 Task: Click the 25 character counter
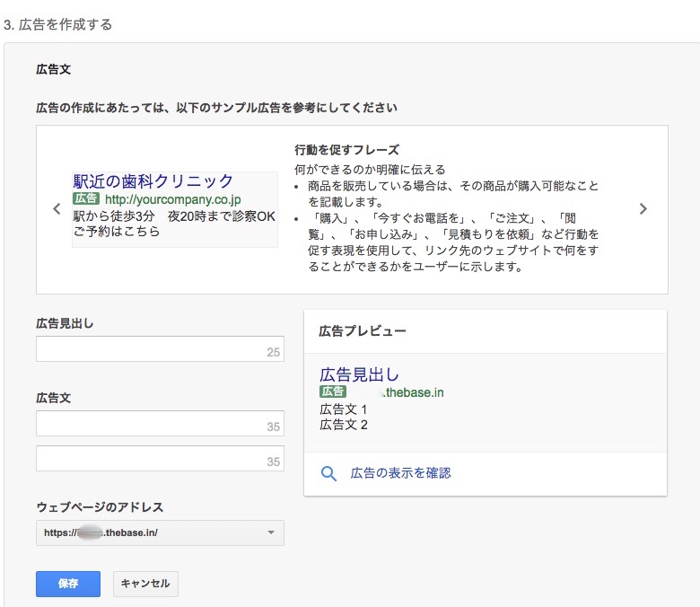[273, 352]
